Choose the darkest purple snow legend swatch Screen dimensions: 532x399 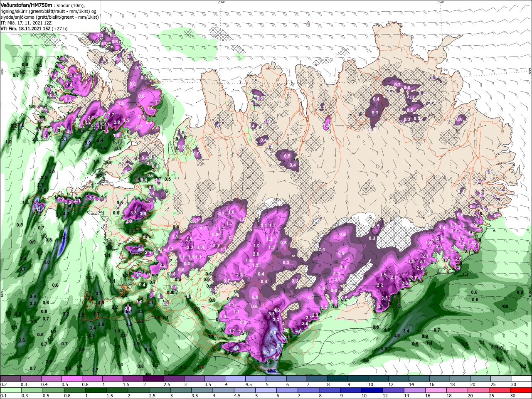(154, 378)
